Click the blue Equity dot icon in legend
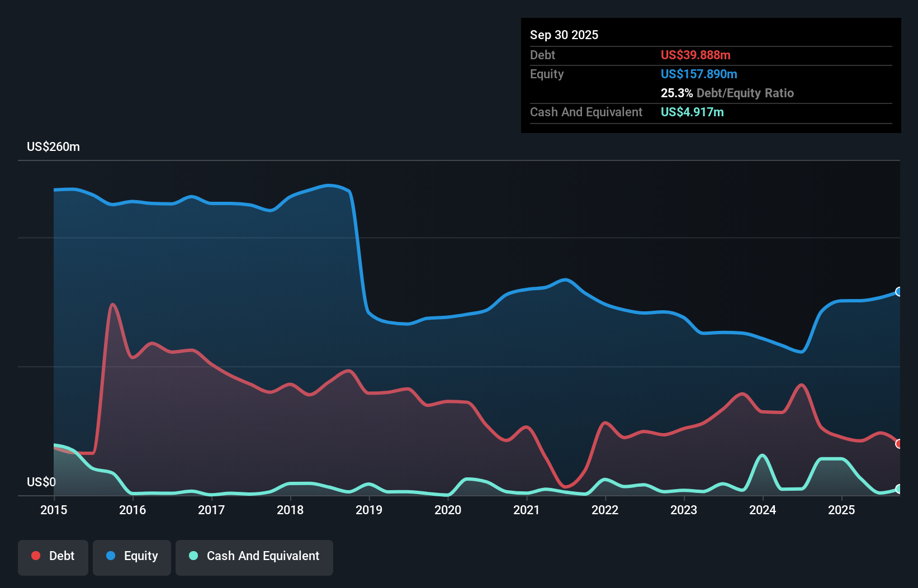 [111, 556]
